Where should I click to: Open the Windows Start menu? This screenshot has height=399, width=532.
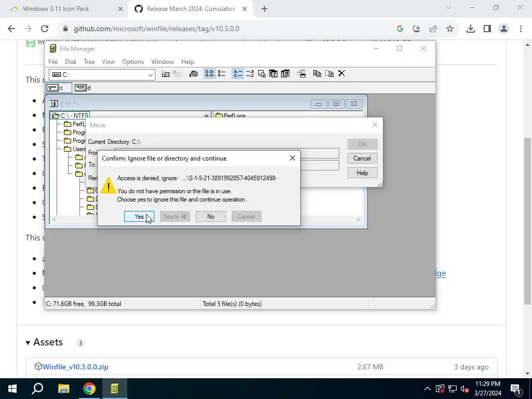(12, 389)
